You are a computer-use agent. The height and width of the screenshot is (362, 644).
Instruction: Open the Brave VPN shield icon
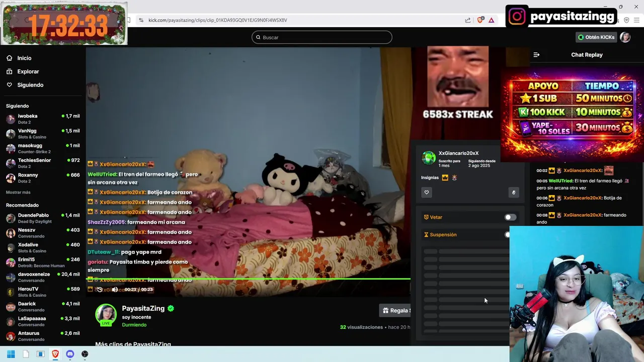coord(626,20)
